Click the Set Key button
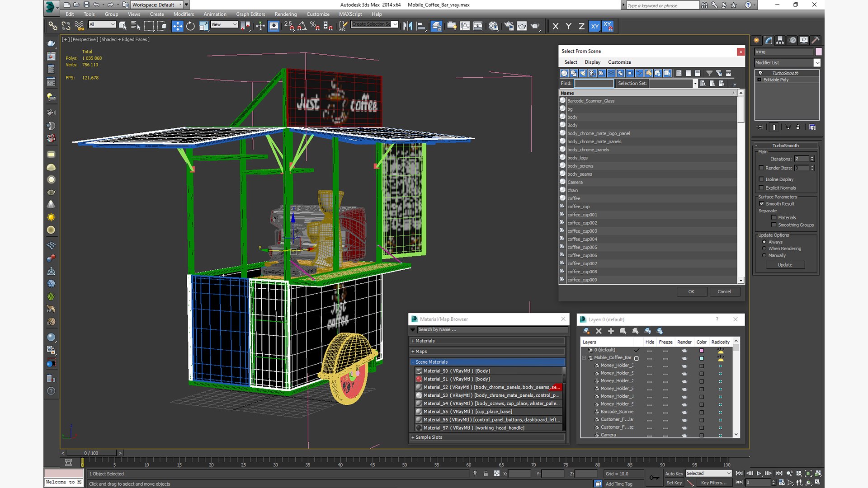 click(674, 483)
